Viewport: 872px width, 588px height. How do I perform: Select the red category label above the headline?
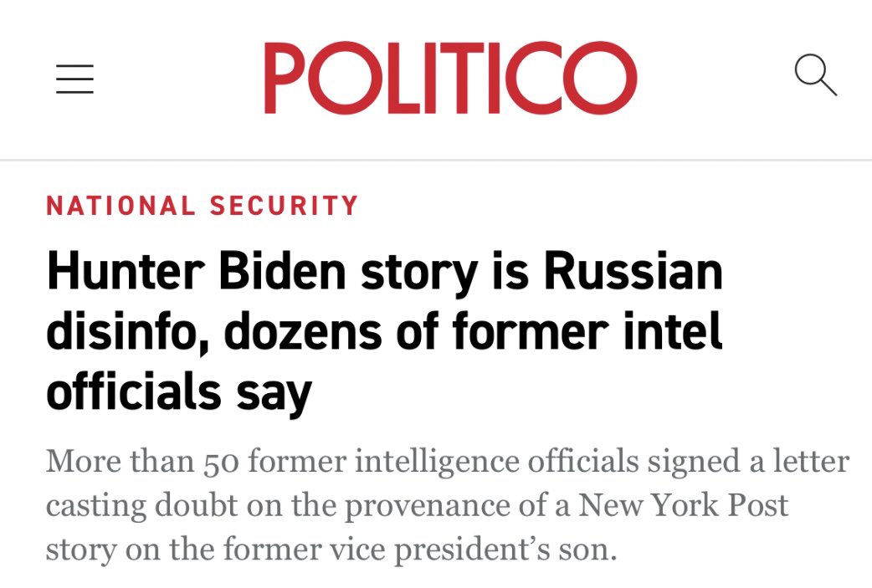(x=203, y=205)
